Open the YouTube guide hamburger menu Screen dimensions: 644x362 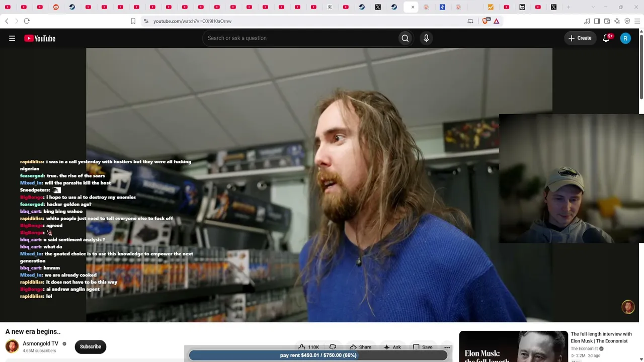point(12,38)
